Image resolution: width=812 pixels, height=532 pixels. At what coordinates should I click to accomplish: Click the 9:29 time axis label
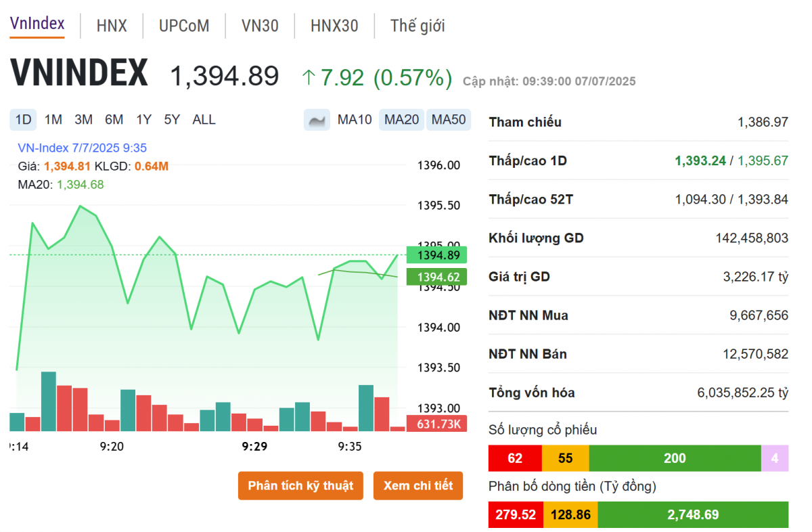click(255, 447)
